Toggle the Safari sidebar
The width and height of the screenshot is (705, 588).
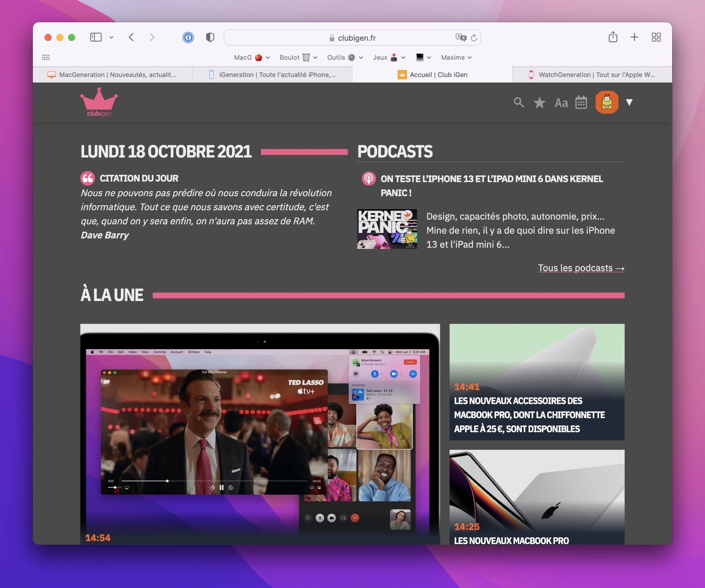96,37
